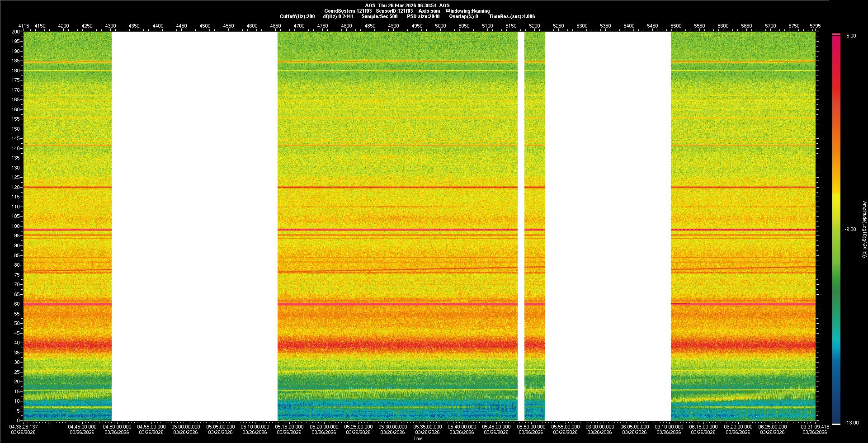Click the frequency axis tick "140"
The width and height of the screenshot is (868, 443).
(x=16, y=148)
